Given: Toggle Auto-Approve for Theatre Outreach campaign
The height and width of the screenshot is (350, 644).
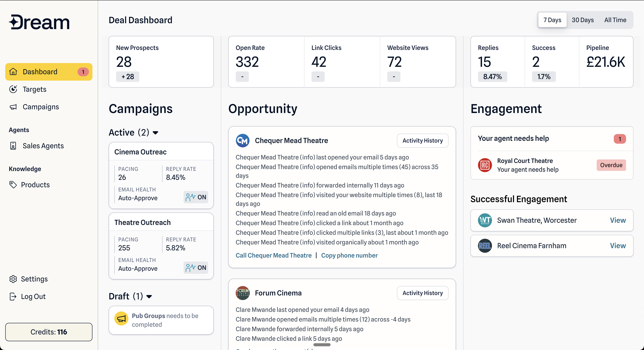Looking at the screenshot, I should coord(196,268).
